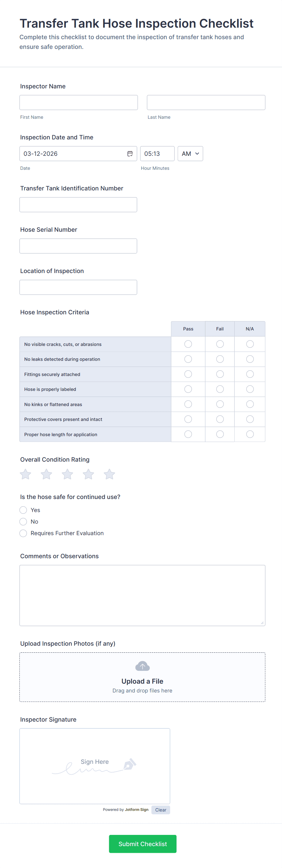Click the Hour Minutes time field
The image size is (282, 868).
(157, 154)
